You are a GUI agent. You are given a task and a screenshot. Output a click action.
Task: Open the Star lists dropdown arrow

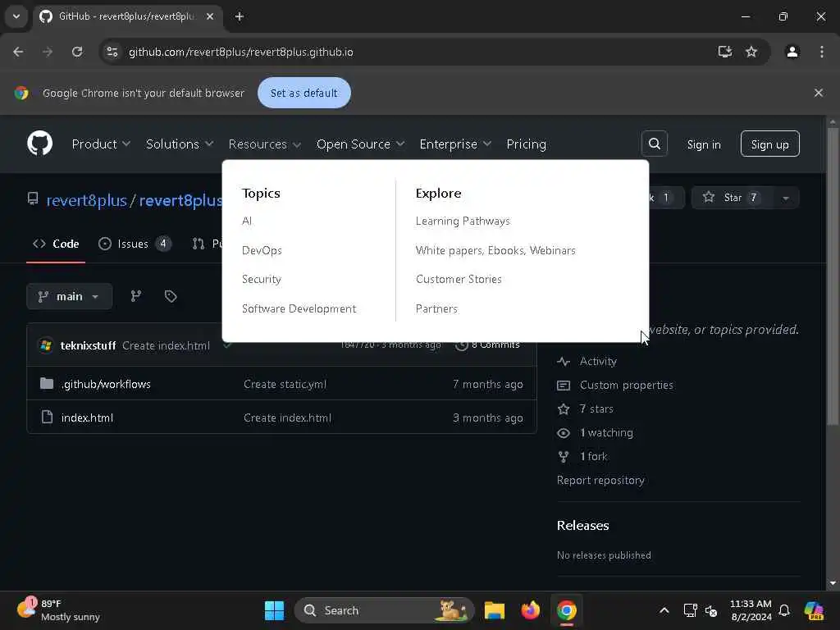point(785,198)
